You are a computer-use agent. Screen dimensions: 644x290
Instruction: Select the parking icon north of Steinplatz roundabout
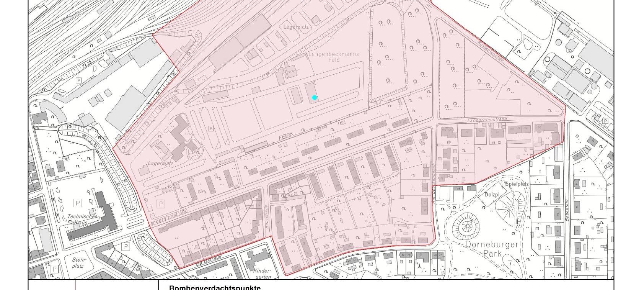[x=125, y=246]
